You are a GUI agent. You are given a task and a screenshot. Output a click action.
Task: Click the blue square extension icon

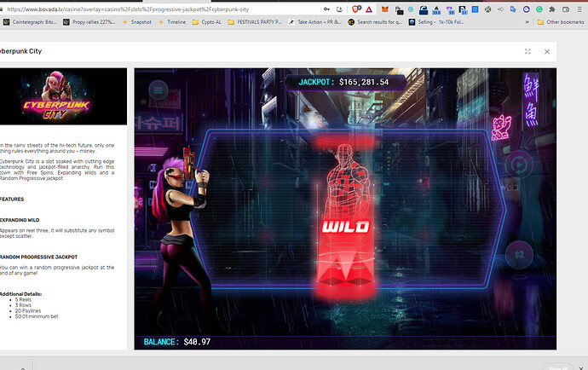coord(476,9)
